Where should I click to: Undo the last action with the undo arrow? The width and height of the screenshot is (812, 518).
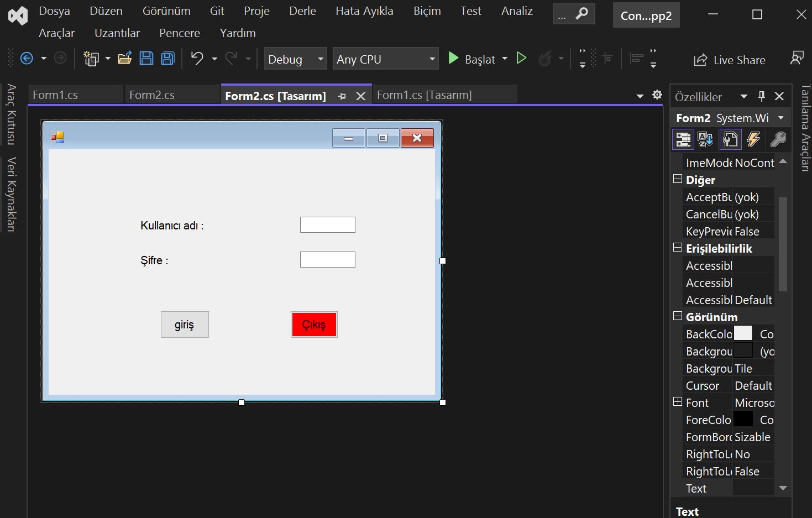pyautogui.click(x=197, y=58)
